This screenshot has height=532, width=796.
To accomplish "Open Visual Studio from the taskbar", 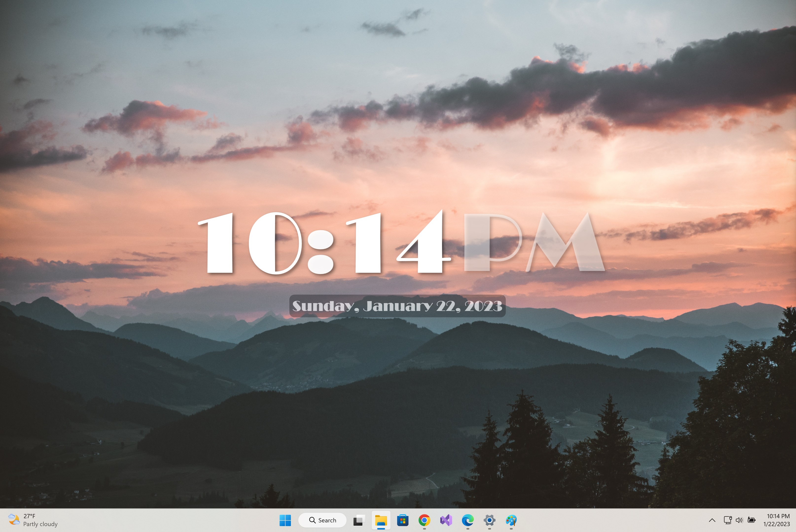I will (446, 520).
